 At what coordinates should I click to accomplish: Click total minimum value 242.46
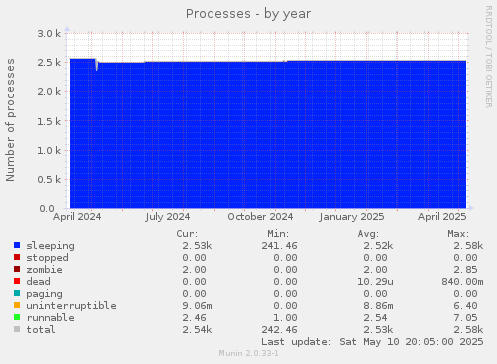pyautogui.click(x=279, y=330)
